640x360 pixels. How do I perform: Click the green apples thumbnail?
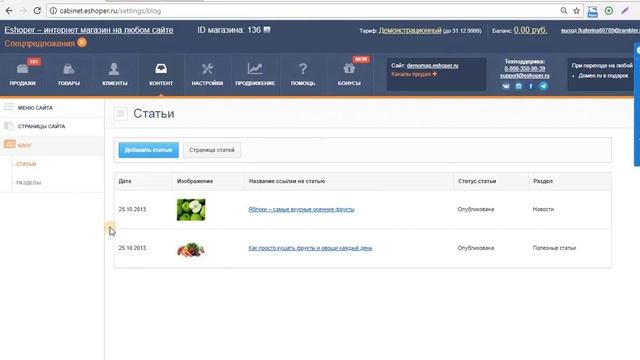tap(191, 209)
